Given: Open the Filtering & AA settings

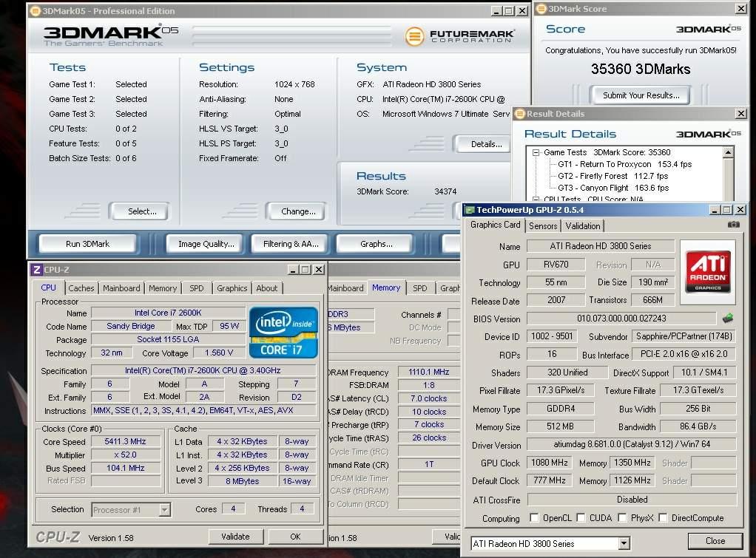Looking at the screenshot, I should click(x=291, y=244).
